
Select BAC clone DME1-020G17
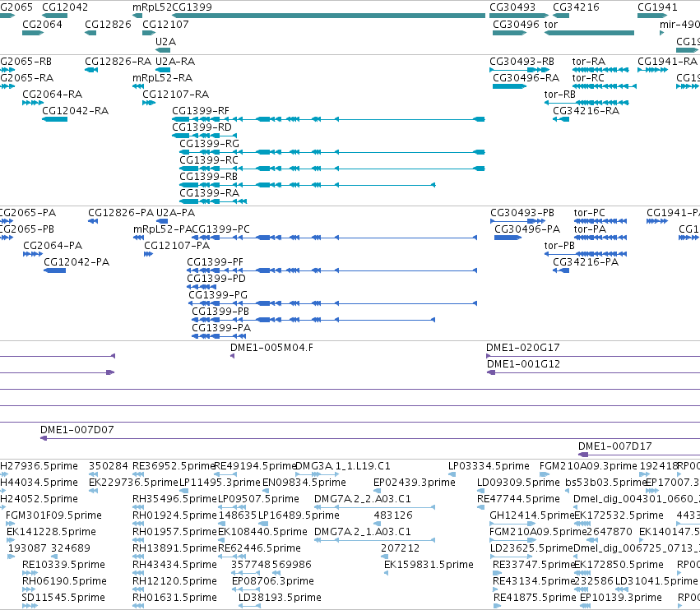[523, 348]
